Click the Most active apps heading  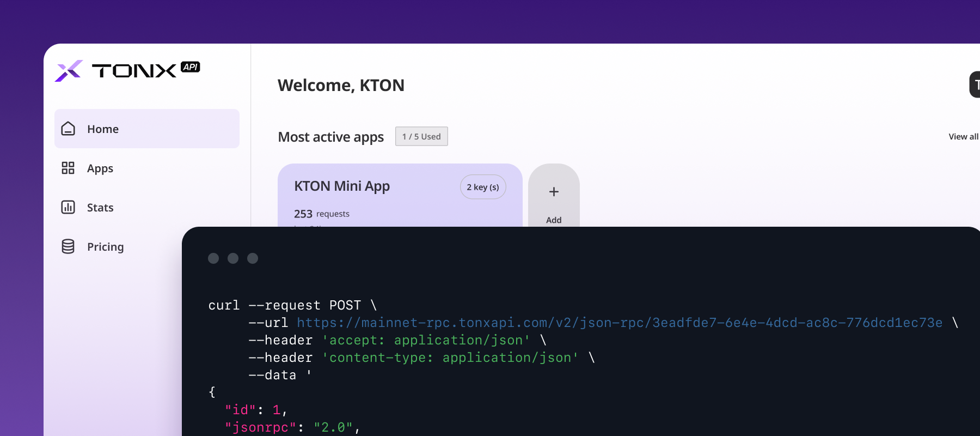[x=331, y=137]
